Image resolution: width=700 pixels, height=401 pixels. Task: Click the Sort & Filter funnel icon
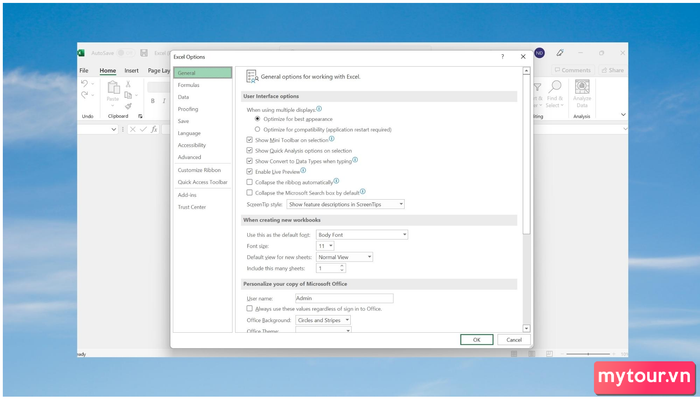click(538, 88)
